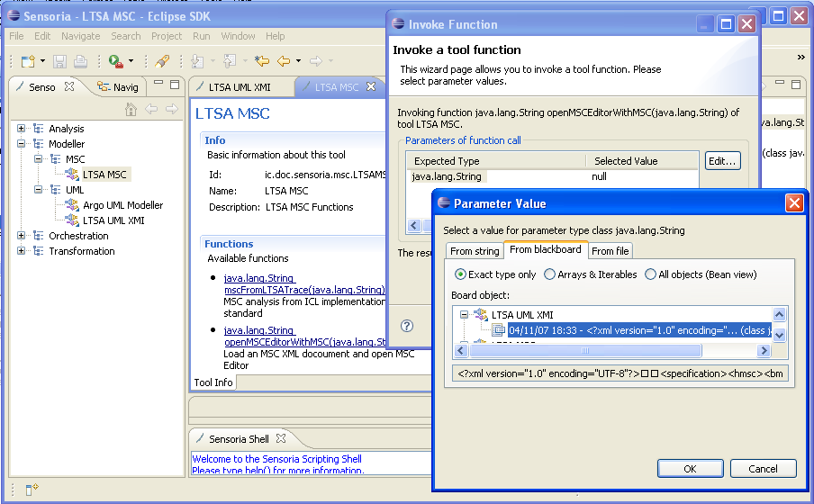Collapse the Modeller tree node
This screenshot has height=504, width=814.
click(x=21, y=143)
